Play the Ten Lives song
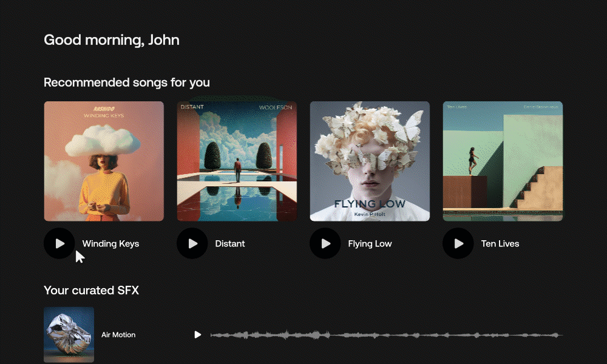 [x=458, y=243]
